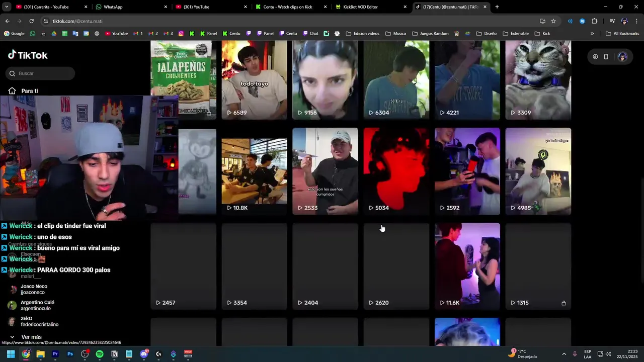Click the phone icon in TikTok header
The height and width of the screenshot is (362, 644).
pyautogui.click(x=606, y=57)
